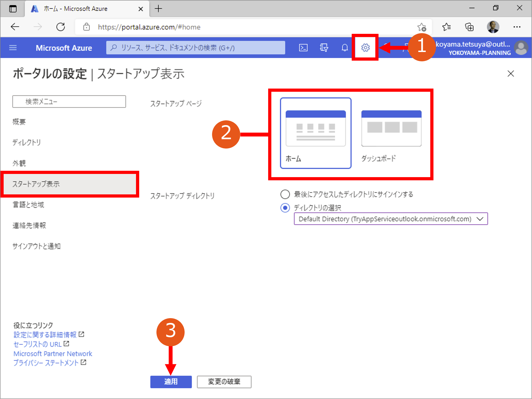Image resolution: width=532 pixels, height=399 pixels.
Task: Select the ディレクトリの選択 radio button
Action: pos(285,208)
